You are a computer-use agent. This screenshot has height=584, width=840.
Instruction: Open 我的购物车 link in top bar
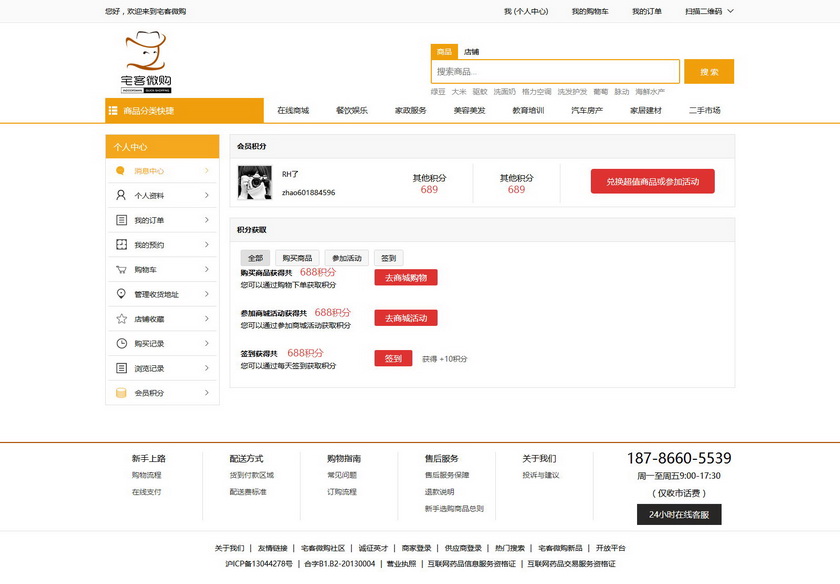(x=590, y=11)
